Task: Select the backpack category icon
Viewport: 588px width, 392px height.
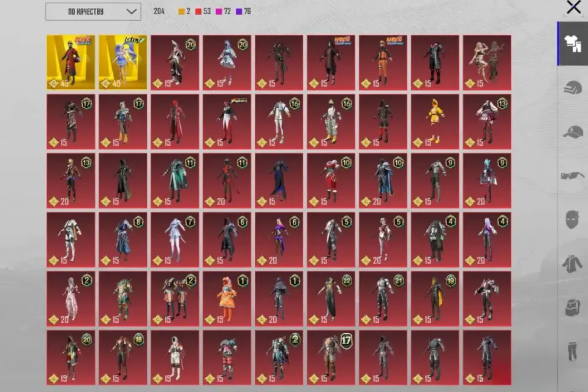Action: (x=572, y=307)
